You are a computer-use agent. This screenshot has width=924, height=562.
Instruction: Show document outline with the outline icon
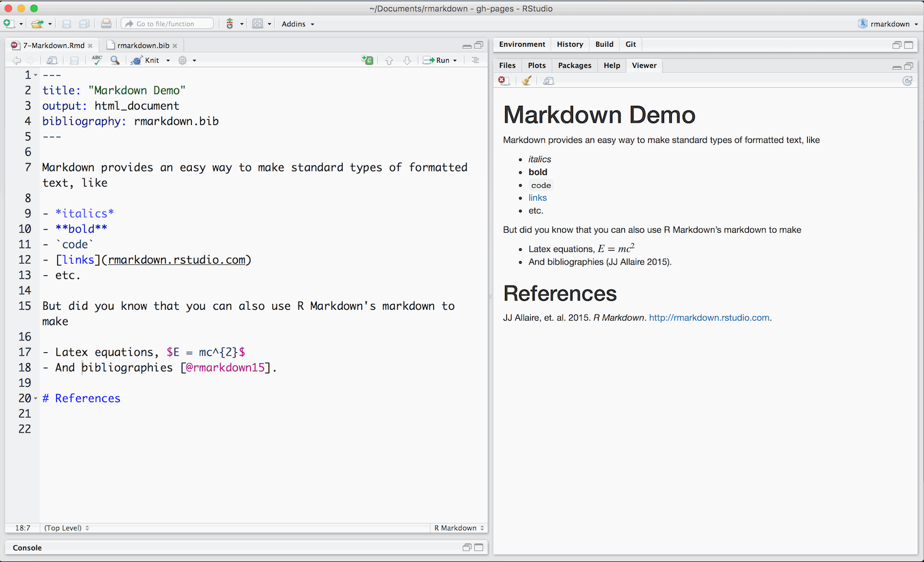tap(474, 60)
